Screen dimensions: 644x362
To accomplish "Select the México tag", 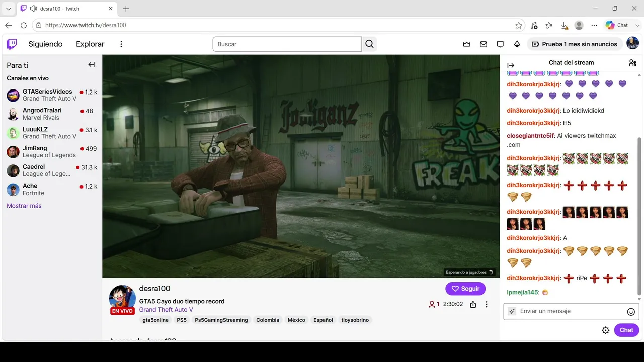I will pyautogui.click(x=296, y=320).
